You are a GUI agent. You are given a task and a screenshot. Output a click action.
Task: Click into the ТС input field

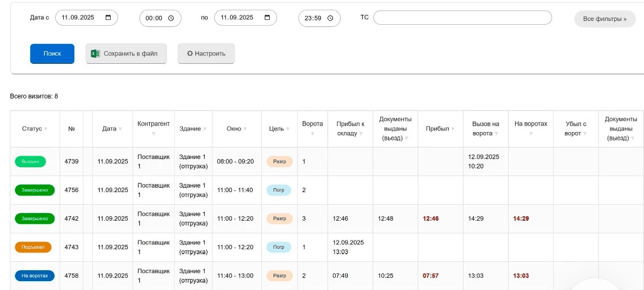pos(462,18)
